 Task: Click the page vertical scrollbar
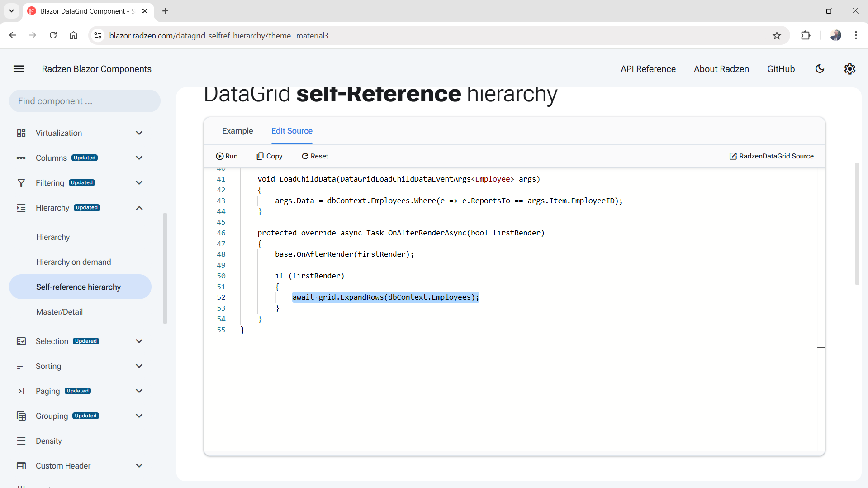tap(857, 224)
